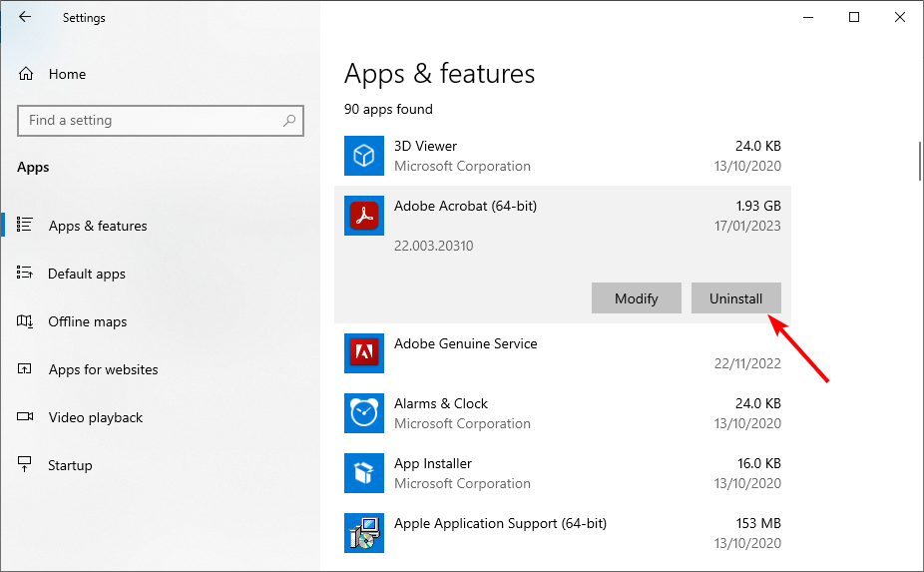Open Startup apps settings
This screenshot has width=924, height=572.
70,466
